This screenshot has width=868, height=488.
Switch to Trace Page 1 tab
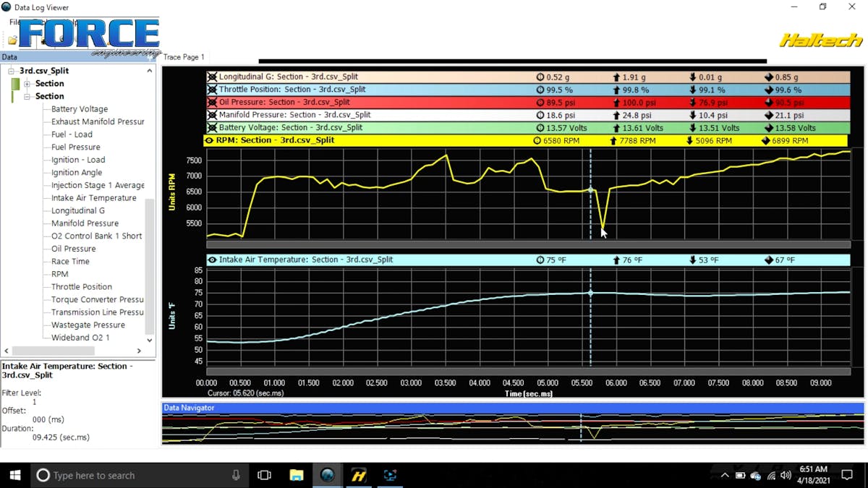point(184,57)
